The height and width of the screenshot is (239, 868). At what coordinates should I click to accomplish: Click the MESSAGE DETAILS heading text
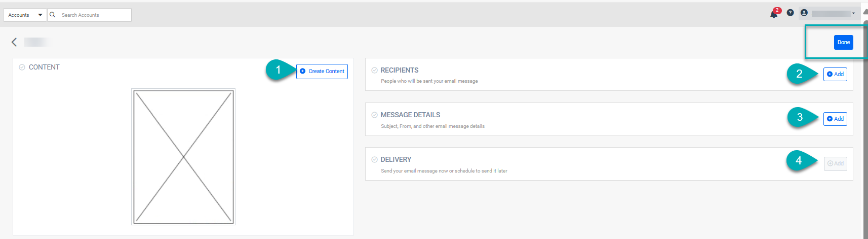click(x=410, y=115)
